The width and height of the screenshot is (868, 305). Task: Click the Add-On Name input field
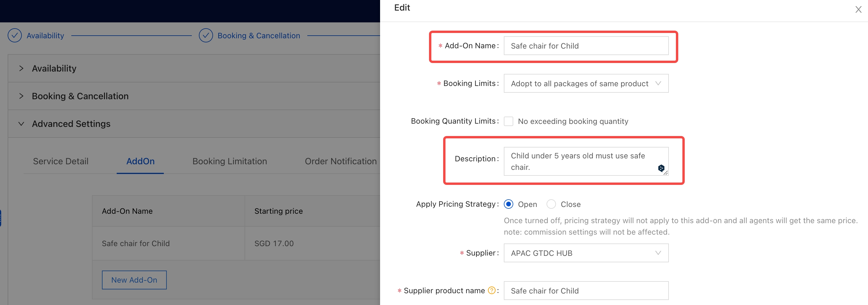click(586, 46)
